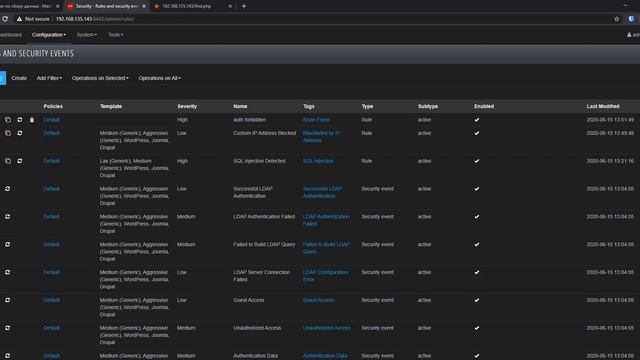Copy the auth forbidden rule
This screenshot has width=640, height=360.
(8, 120)
